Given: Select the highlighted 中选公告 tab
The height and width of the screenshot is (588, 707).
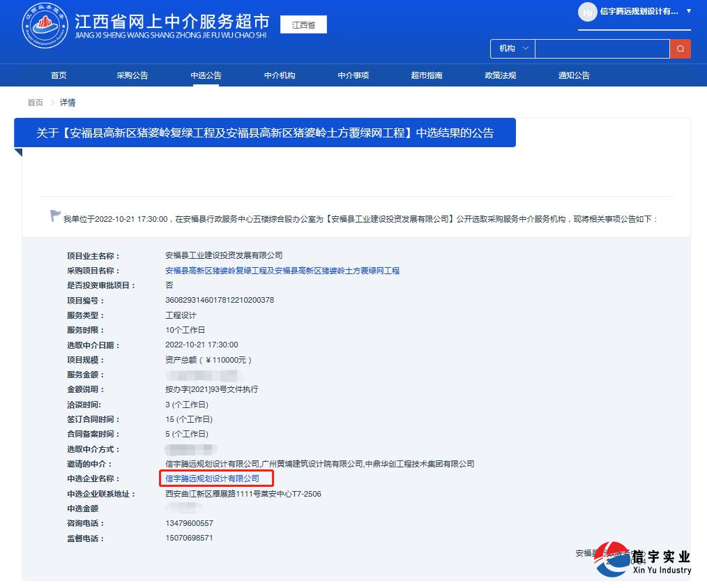Looking at the screenshot, I should click(x=205, y=75).
